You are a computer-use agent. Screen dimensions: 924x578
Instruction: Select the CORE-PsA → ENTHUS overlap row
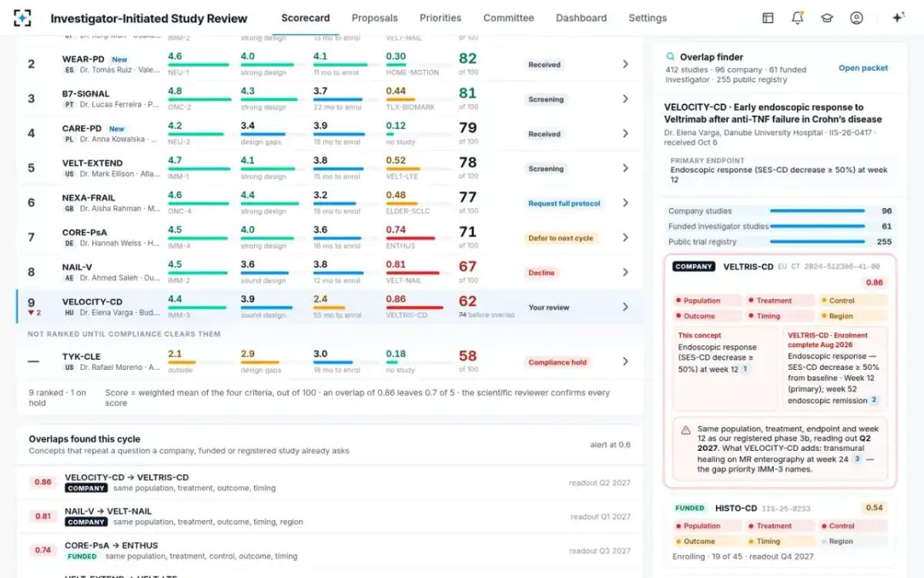click(x=330, y=550)
